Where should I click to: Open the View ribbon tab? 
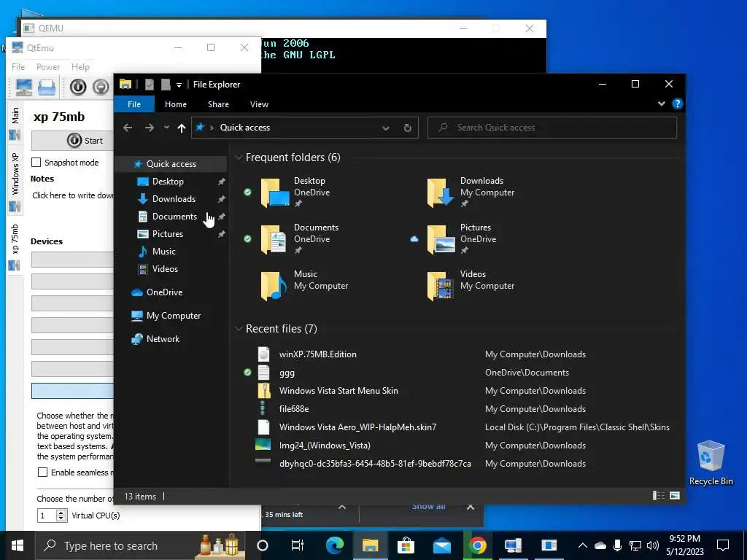pyautogui.click(x=259, y=104)
